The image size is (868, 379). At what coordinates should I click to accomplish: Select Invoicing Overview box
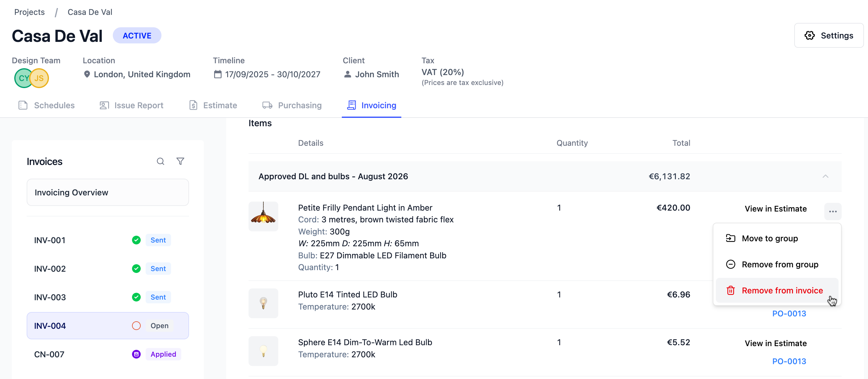point(108,192)
